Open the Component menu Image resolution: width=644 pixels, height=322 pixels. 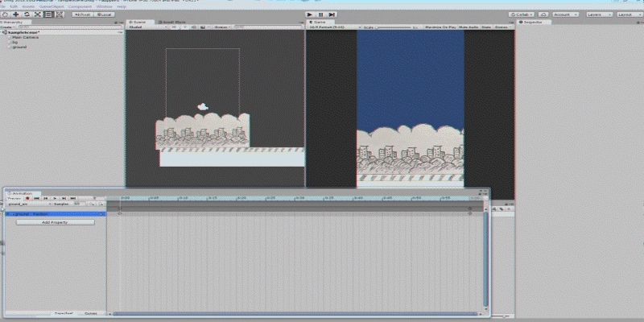click(x=80, y=7)
